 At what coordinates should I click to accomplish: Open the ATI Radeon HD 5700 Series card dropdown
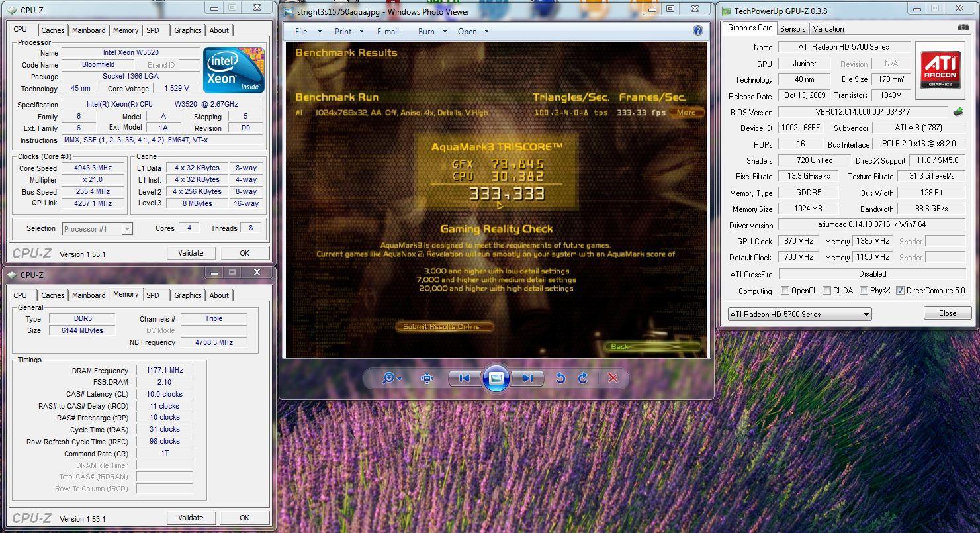click(799, 314)
